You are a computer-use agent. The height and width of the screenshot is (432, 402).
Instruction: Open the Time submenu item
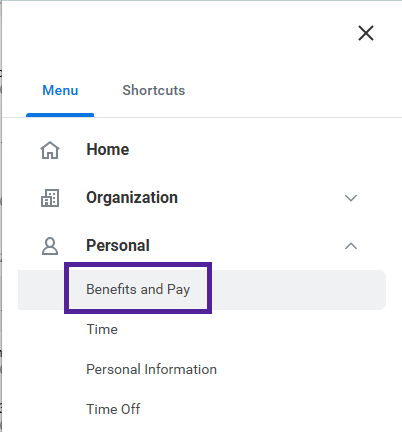[x=102, y=329]
